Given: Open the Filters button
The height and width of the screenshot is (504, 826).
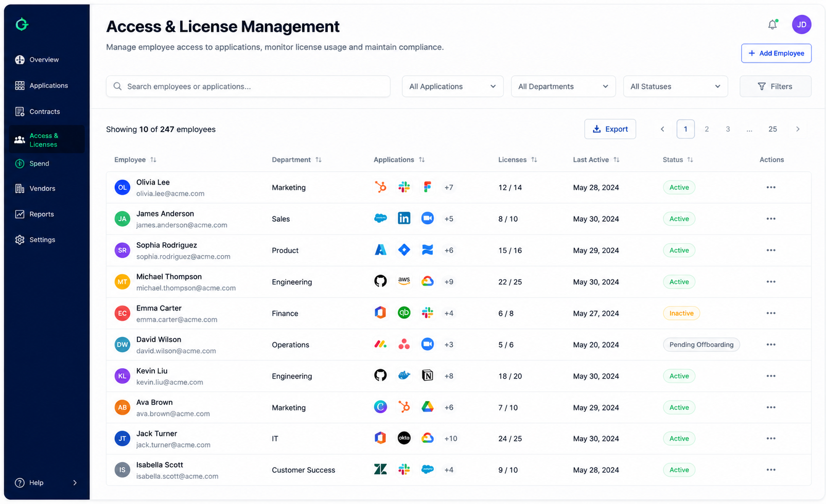Looking at the screenshot, I should (x=775, y=86).
